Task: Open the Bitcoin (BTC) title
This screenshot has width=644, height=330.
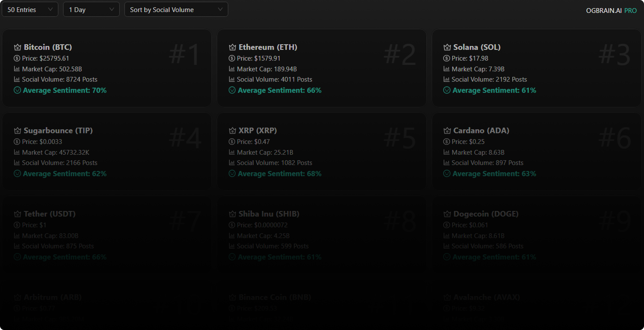Action: [x=48, y=47]
